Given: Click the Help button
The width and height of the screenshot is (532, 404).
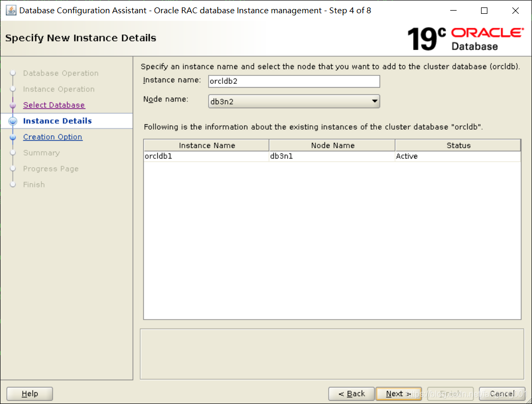Looking at the screenshot, I should [29, 393].
